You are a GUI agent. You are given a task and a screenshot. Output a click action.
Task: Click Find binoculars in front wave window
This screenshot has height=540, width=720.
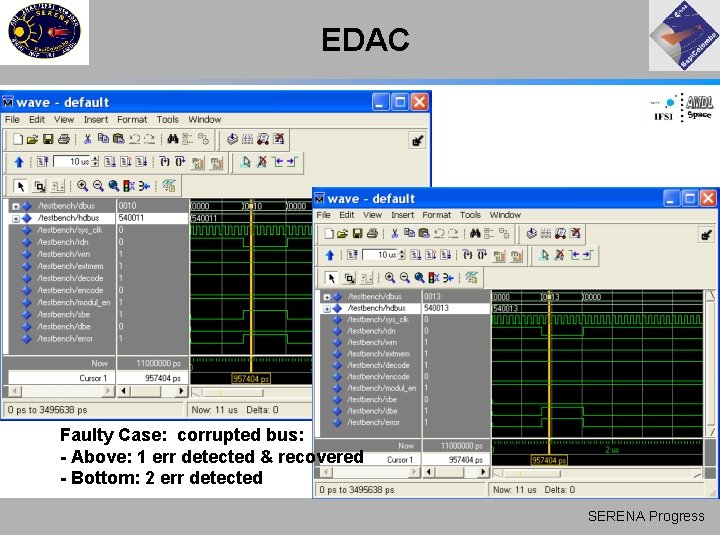pos(475,233)
